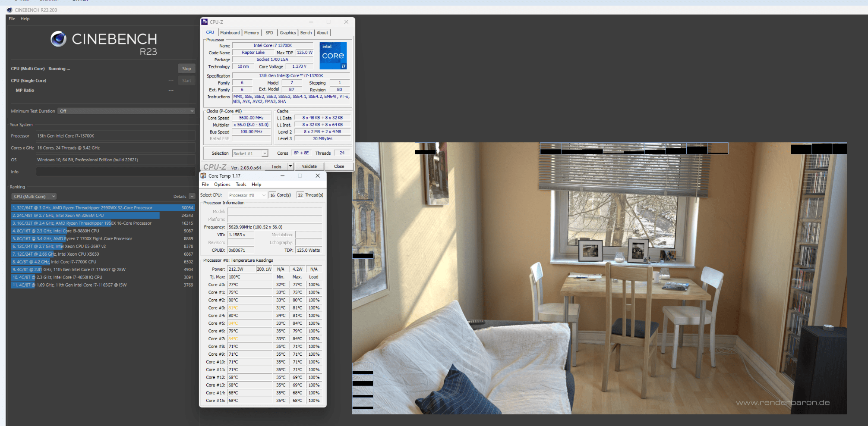Click the Intel Core i7 badge in CPU-Z
The height and width of the screenshot is (426, 868).
pyautogui.click(x=333, y=56)
